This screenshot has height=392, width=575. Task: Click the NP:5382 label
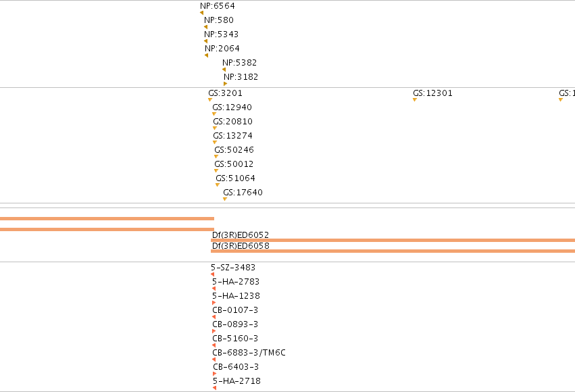click(239, 63)
